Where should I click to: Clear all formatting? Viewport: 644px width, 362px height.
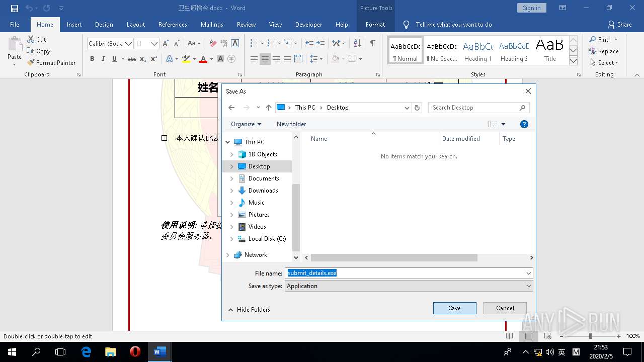213,43
